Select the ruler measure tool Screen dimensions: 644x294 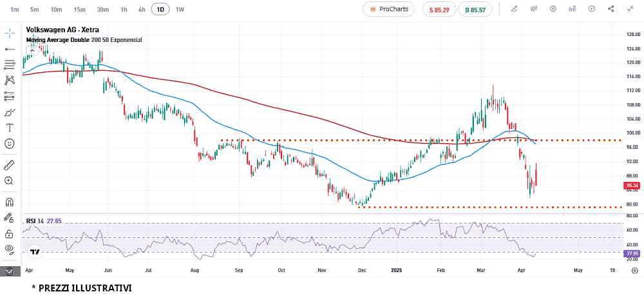[10, 165]
